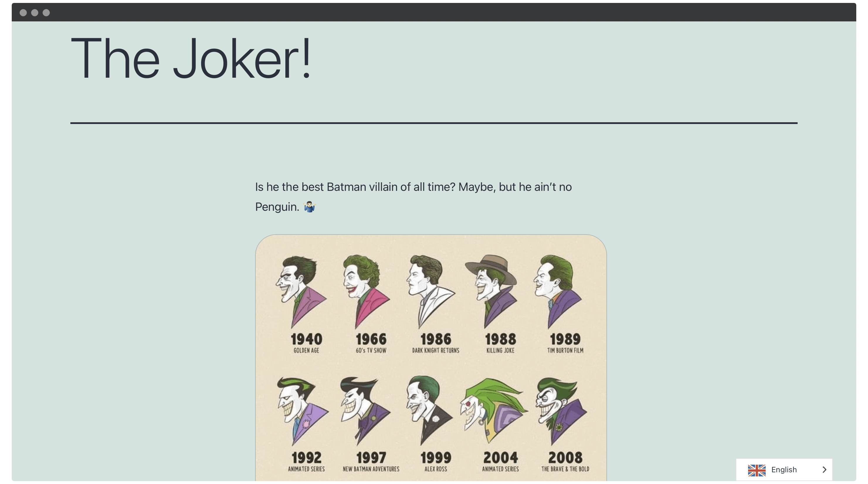The width and height of the screenshot is (868, 484).
Task: Click The Joker page title heading
Action: coord(191,56)
